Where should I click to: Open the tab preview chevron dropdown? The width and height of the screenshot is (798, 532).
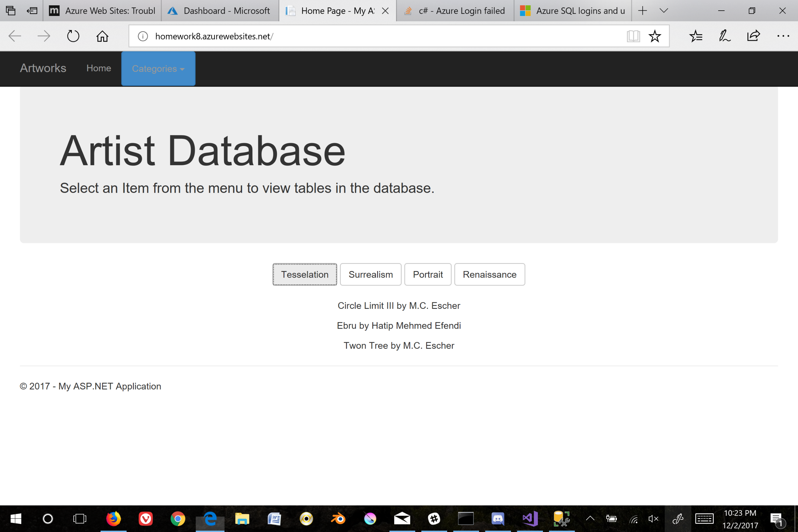(x=664, y=11)
